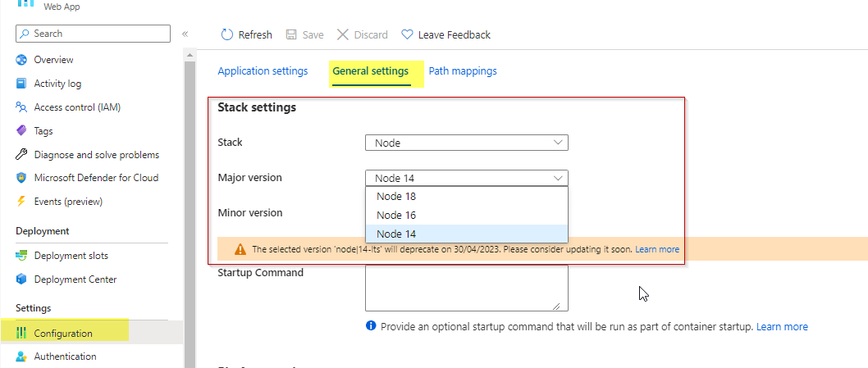Click into the Startup Command text area

coord(467,288)
